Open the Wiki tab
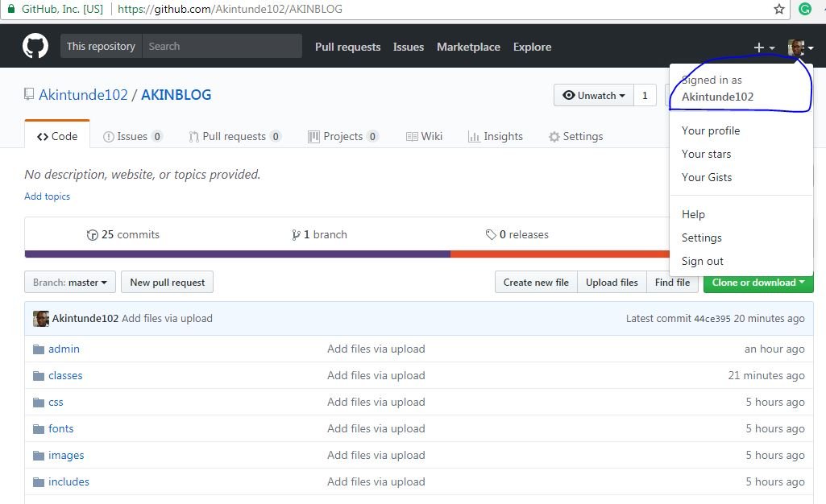 point(424,136)
